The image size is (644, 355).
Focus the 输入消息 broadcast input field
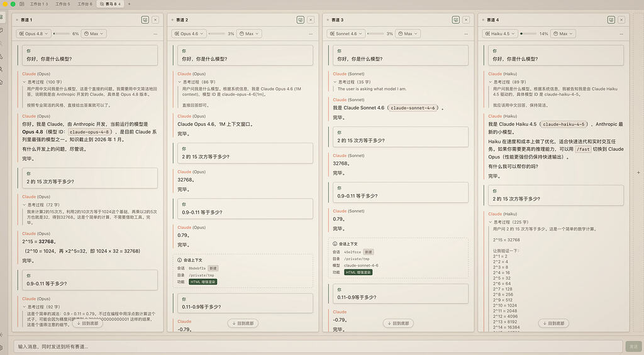pos(318,346)
